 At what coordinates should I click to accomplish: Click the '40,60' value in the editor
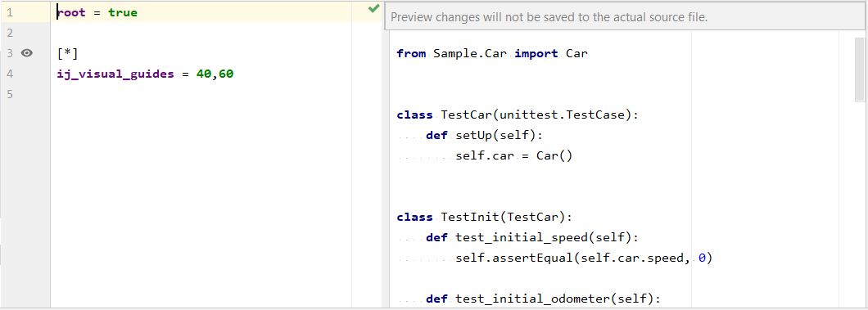click(215, 74)
